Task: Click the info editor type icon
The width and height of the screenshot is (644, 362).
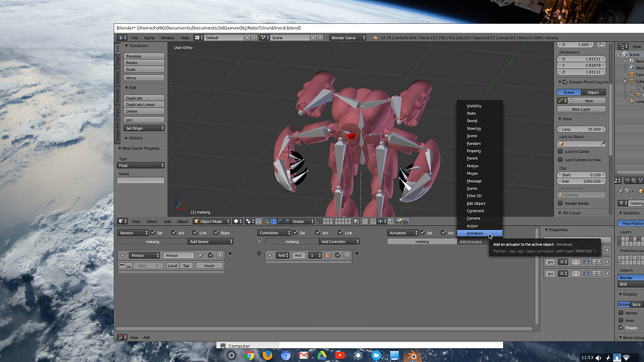Action: 122,38
